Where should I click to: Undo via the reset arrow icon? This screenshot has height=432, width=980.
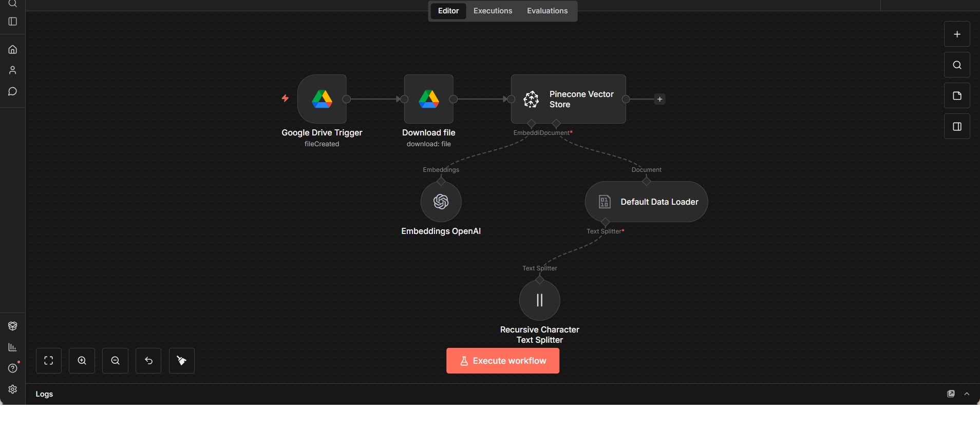pyautogui.click(x=149, y=361)
